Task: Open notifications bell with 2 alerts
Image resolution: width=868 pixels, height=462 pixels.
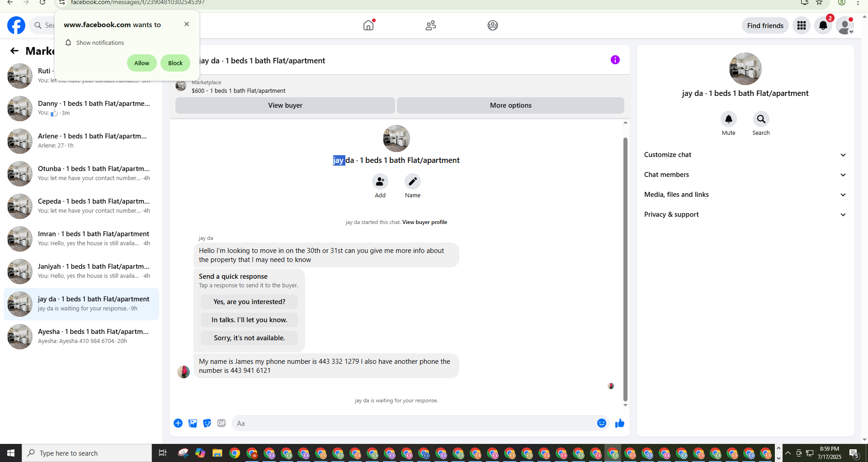Action: [x=823, y=25]
